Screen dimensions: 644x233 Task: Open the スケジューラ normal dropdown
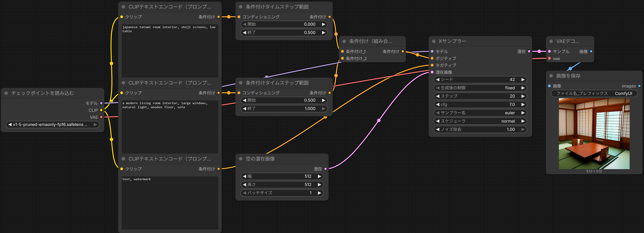coord(480,121)
